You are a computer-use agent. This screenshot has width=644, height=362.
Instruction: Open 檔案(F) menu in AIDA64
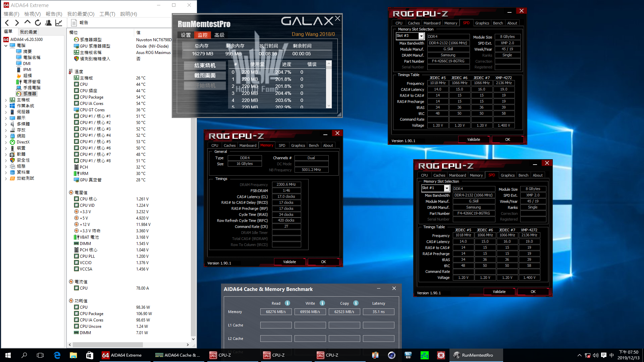tap(11, 14)
